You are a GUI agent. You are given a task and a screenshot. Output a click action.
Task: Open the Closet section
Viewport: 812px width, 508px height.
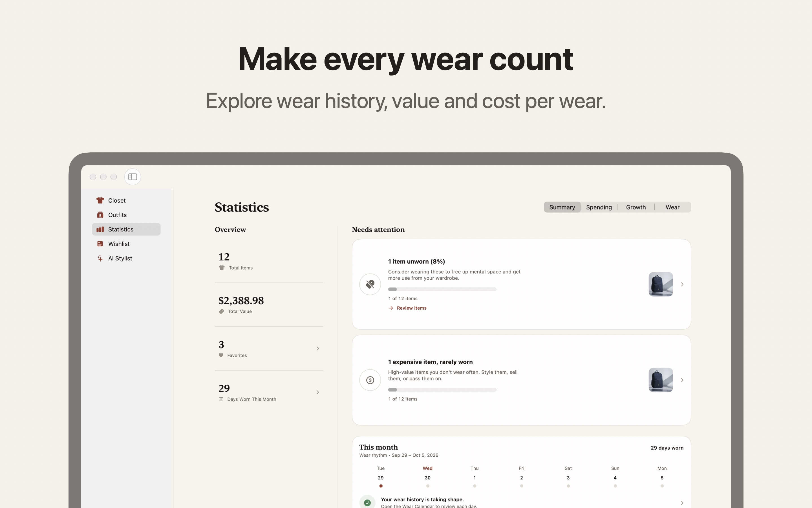click(126, 200)
